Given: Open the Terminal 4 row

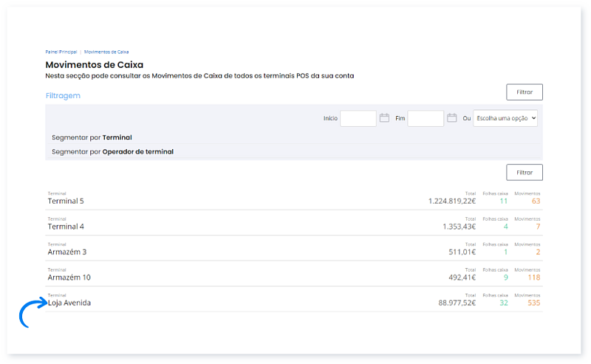Looking at the screenshot, I should point(66,226).
